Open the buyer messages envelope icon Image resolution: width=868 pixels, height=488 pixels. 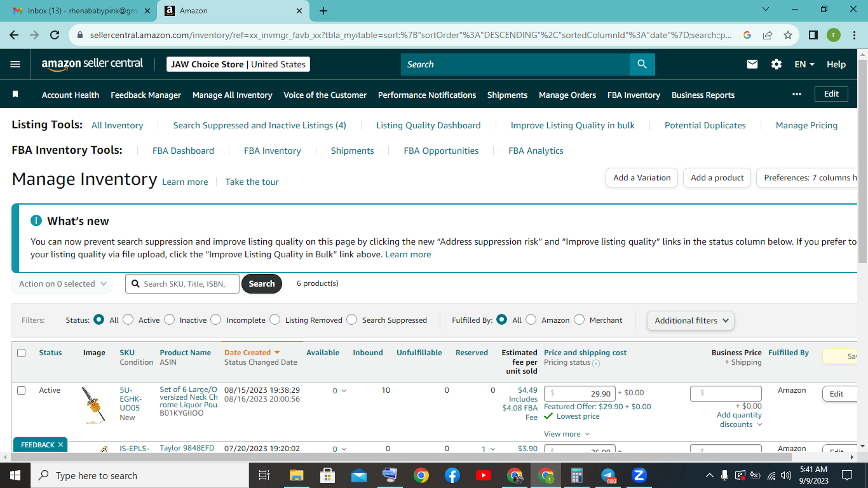(x=752, y=64)
